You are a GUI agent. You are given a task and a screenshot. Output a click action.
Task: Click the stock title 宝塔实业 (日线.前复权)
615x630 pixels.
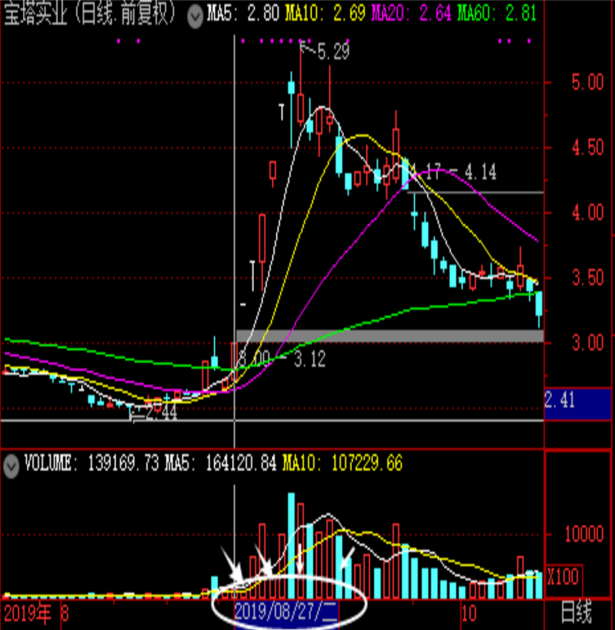[90, 14]
